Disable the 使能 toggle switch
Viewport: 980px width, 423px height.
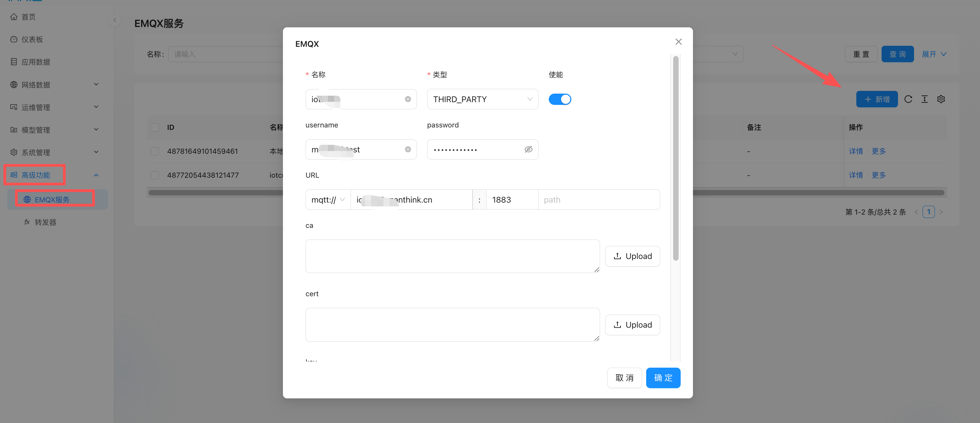coord(560,99)
